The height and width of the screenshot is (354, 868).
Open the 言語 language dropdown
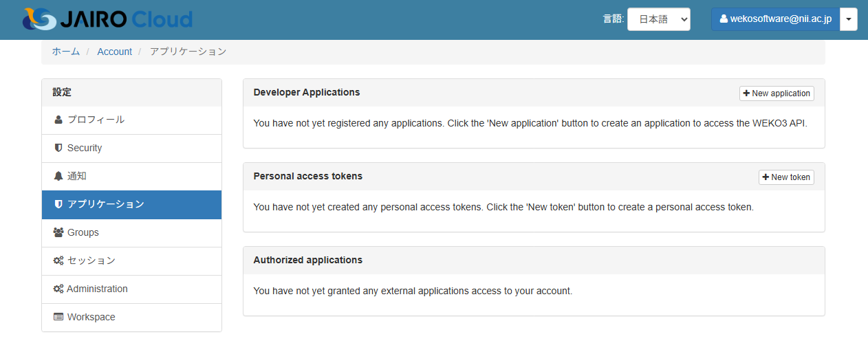point(658,19)
